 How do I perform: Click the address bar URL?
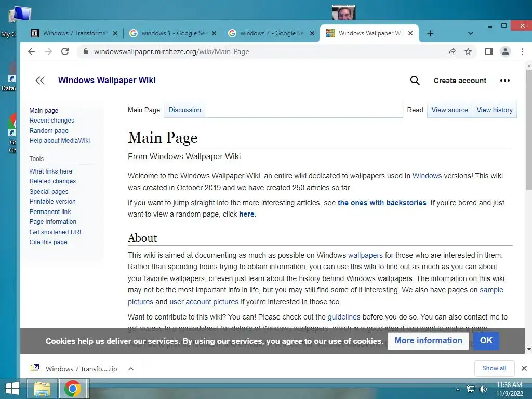[171, 51]
